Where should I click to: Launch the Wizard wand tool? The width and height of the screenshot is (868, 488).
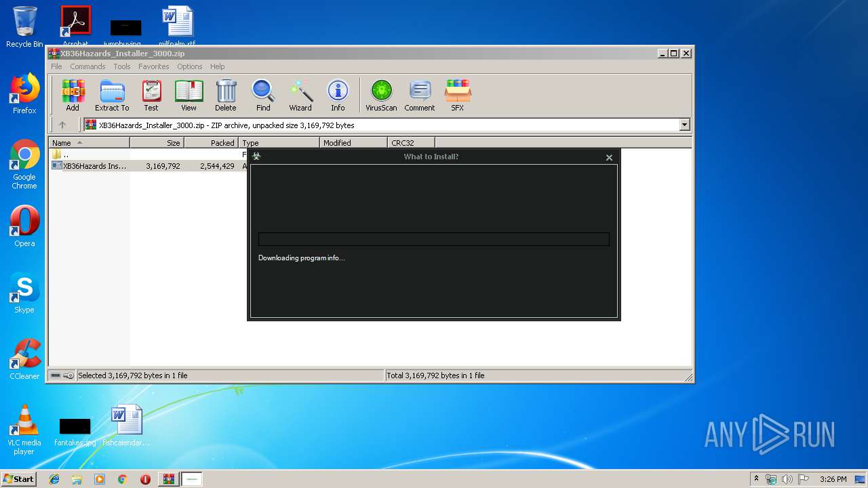click(x=300, y=95)
